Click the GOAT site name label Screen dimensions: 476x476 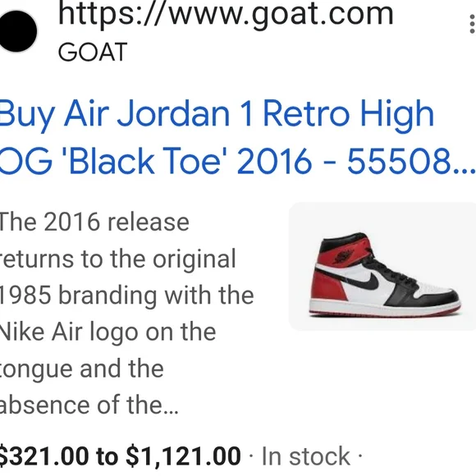93,52
